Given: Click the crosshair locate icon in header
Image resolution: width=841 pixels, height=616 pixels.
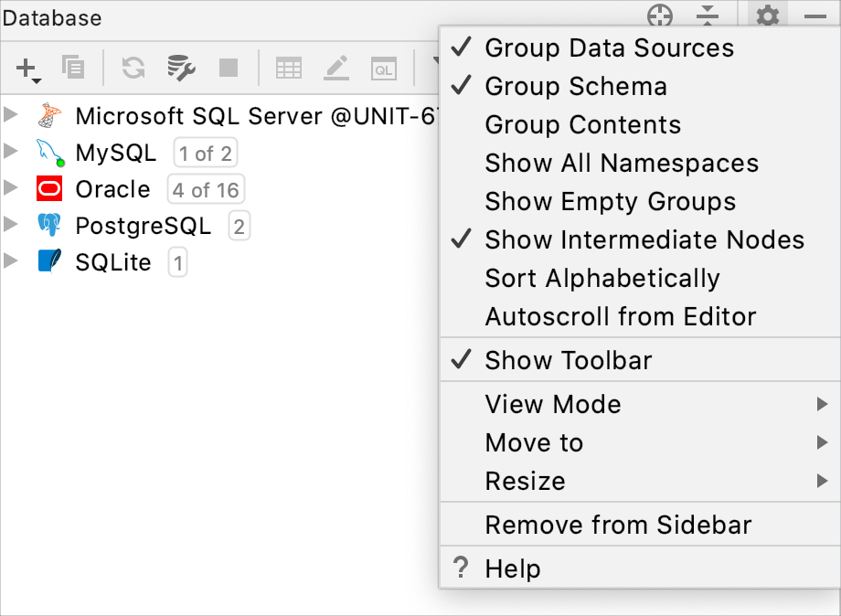Looking at the screenshot, I should (659, 16).
